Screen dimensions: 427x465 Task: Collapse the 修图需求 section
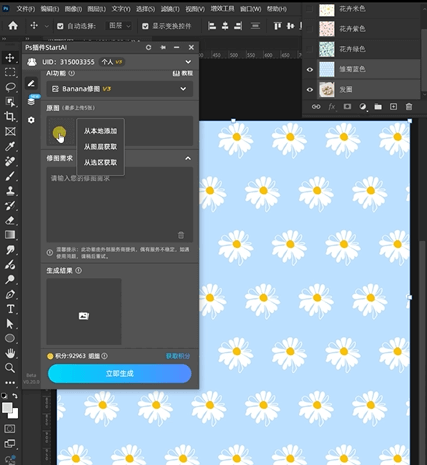188,158
